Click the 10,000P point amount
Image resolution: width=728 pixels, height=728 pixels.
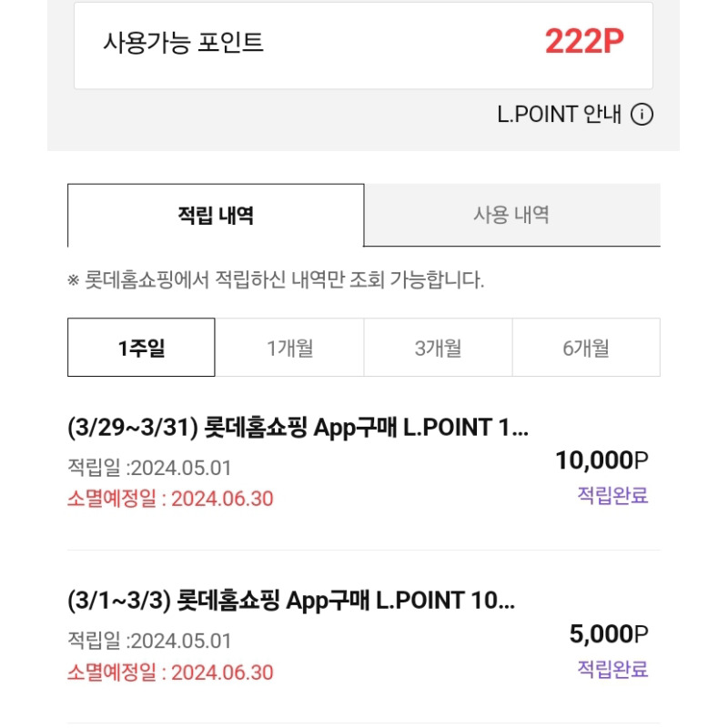tap(604, 460)
